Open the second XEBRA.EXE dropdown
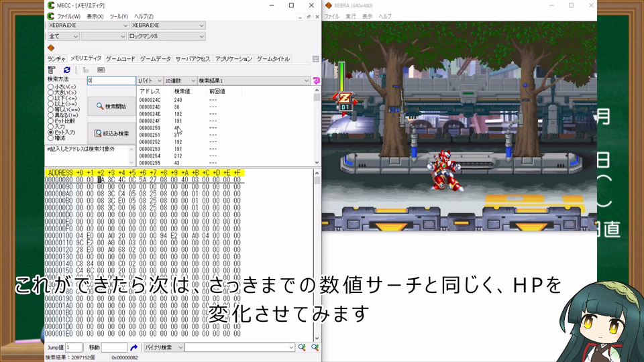The height and width of the screenshot is (362, 644). point(168,25)
